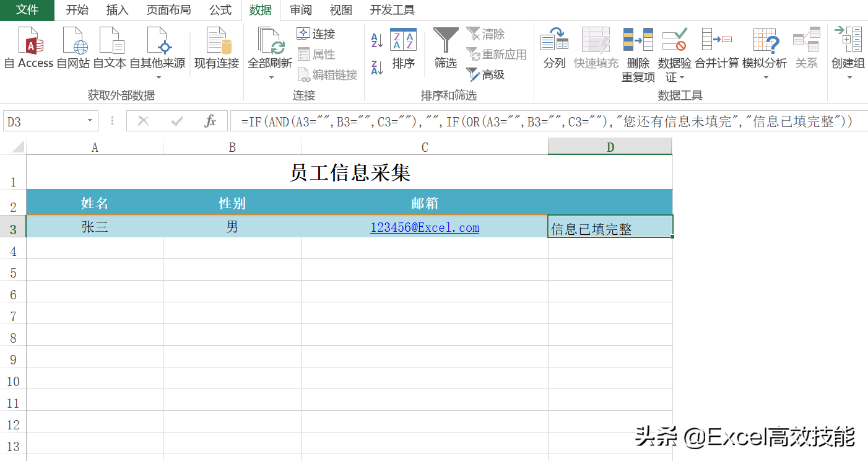The height and width of the screenshot is (461, 868).
Task: Switch to the 页面布局 tab
Action: (x=168, y=10)
